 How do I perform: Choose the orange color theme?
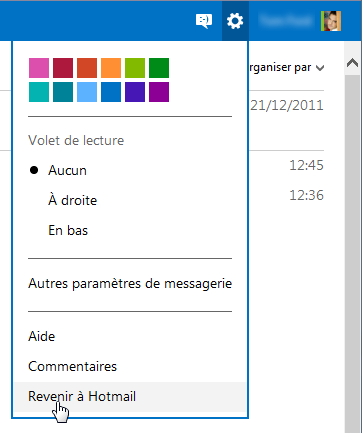111,68
